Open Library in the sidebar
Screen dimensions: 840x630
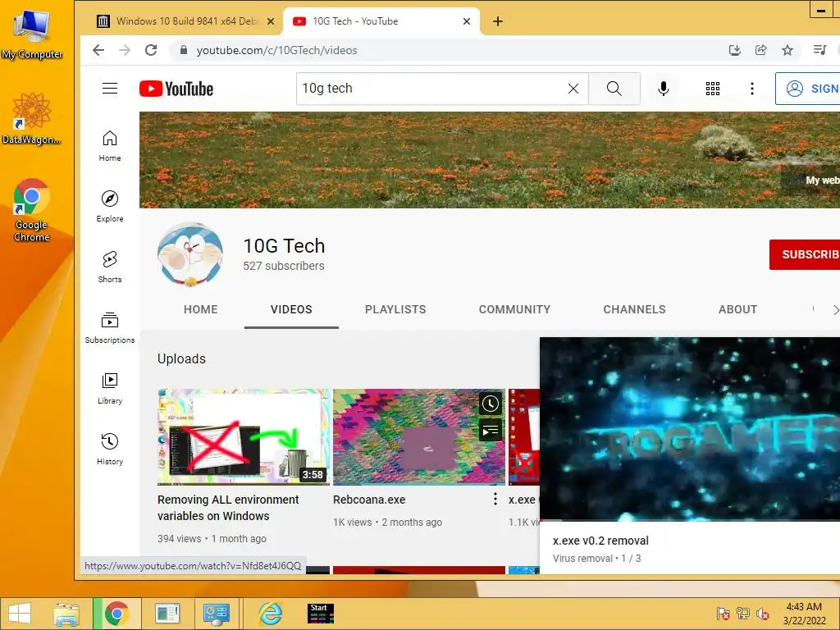pyautogui.click(x=110, y=388)
